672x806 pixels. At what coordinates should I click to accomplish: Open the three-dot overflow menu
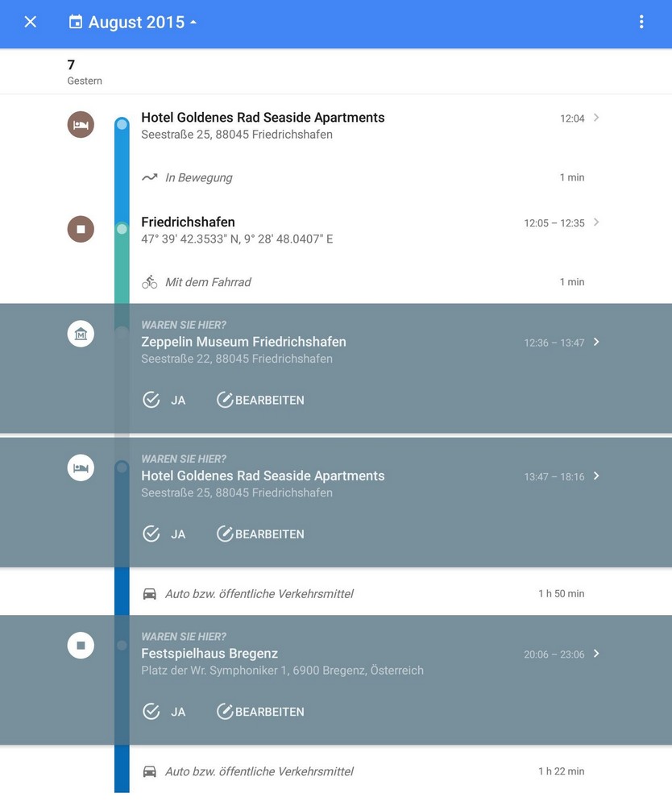641,23
